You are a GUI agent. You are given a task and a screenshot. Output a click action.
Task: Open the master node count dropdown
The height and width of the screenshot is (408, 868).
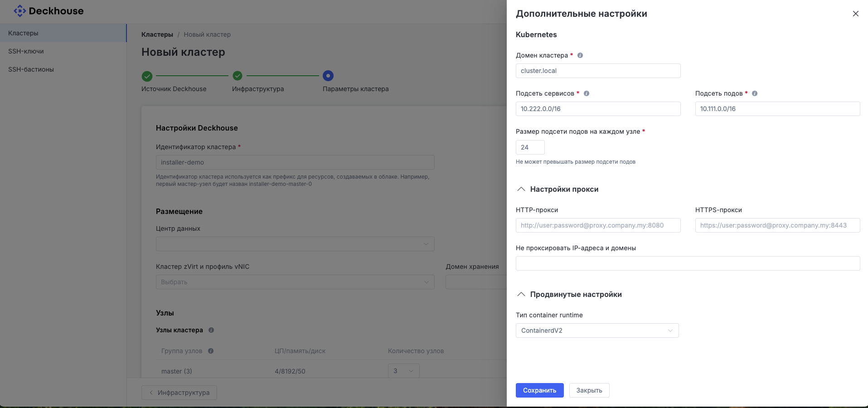403,371
